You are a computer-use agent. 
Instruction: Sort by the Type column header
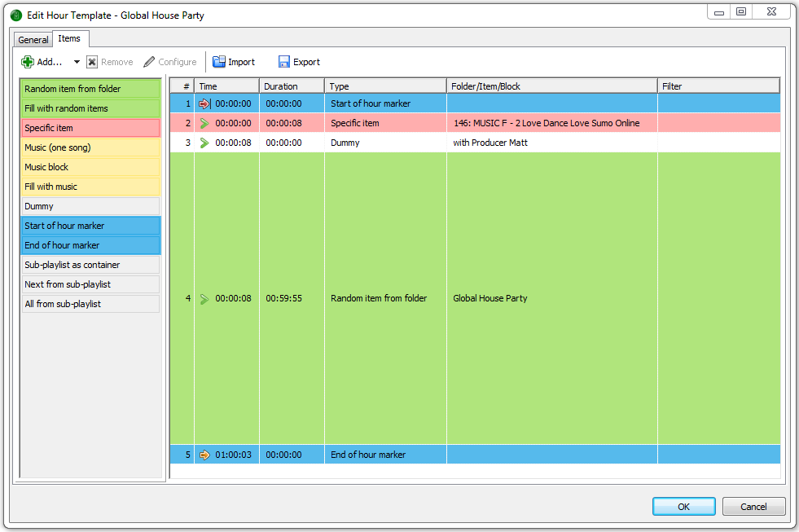point(386,86)
